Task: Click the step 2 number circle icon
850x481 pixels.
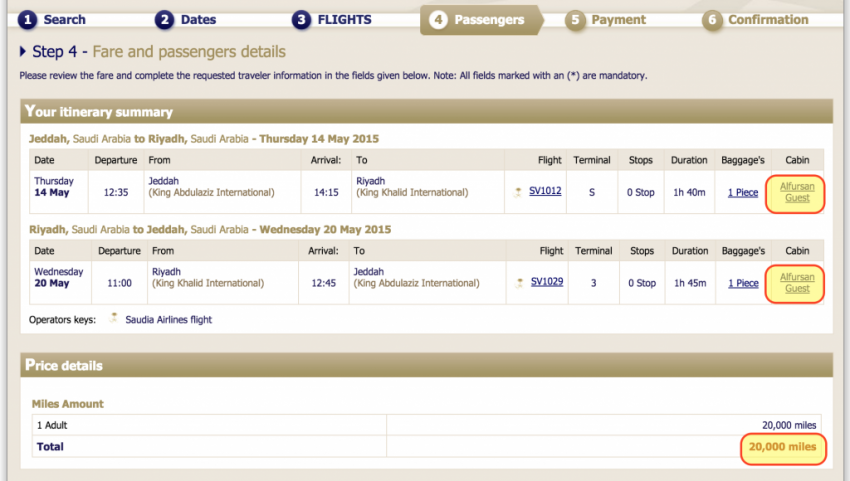Action: (x=164, y=20)
